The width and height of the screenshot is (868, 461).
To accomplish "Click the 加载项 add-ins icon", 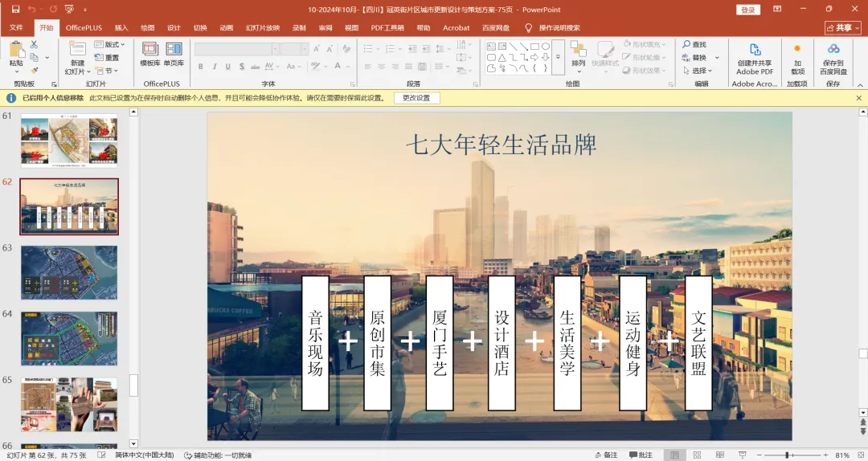I will pyautogui.click(x=798, y=49).
